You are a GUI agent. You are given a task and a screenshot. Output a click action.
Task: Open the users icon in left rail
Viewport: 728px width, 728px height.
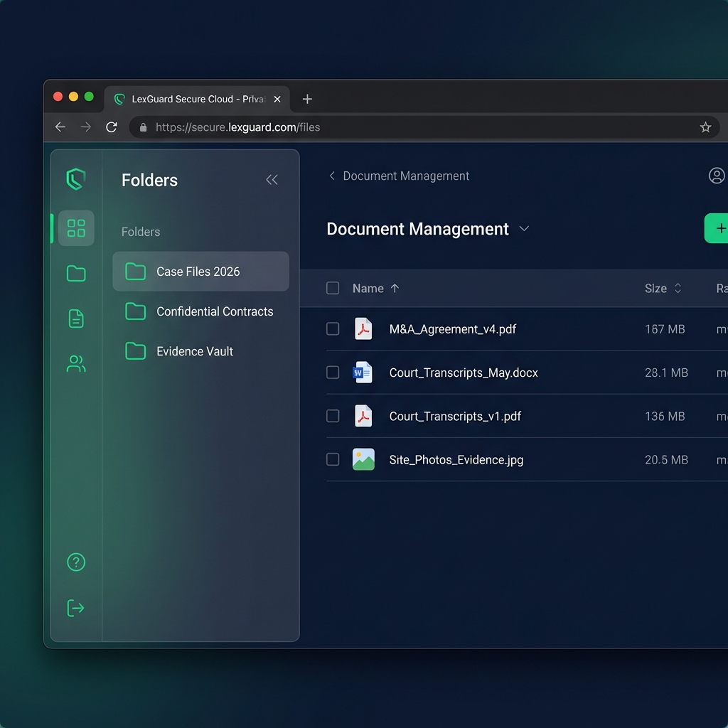tap(76, 364)
